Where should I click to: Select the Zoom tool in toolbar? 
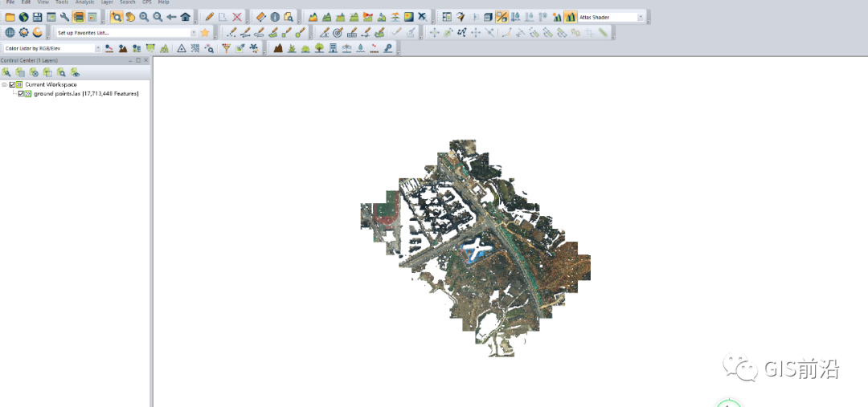pos(117,17)
